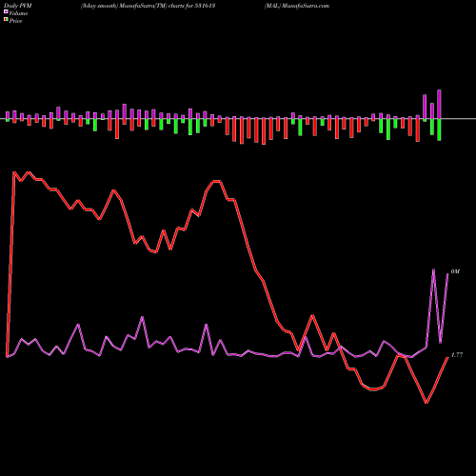Click the Volume legend color swatch
Image resolution: width=476 pixels, height=476 pixels.
click(x=6, y=11)
